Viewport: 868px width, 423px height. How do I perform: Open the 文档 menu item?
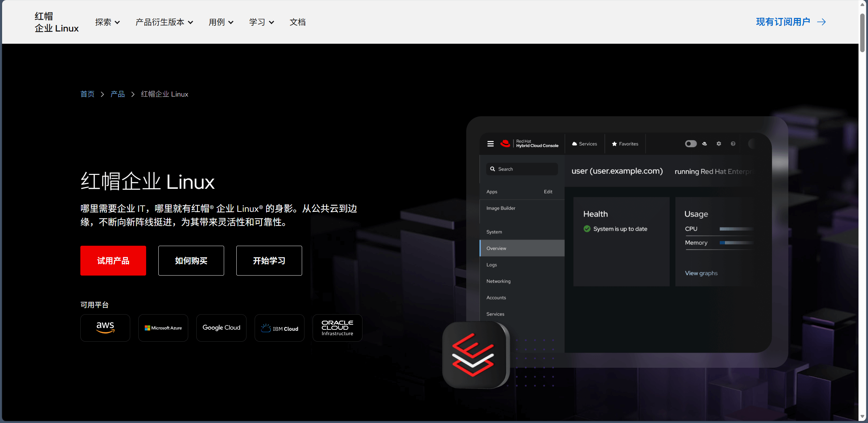click(x=297, y=22)
